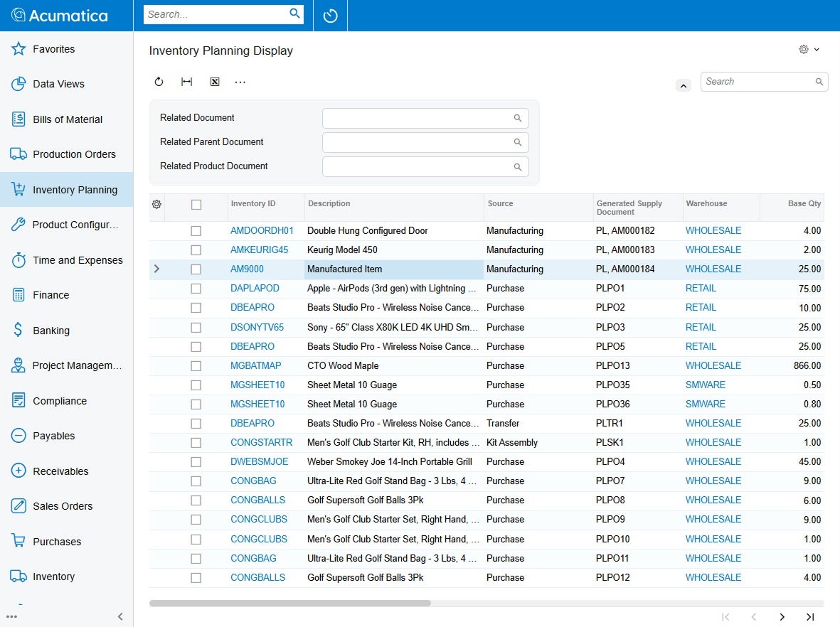Expand the AM9000 row details arrow
Screen dimensions: 840x627
156,269
